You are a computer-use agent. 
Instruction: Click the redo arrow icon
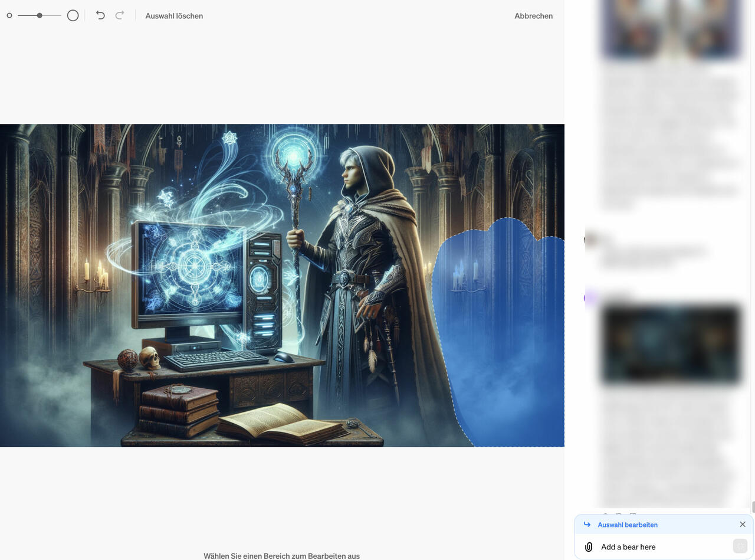(120, 16)
